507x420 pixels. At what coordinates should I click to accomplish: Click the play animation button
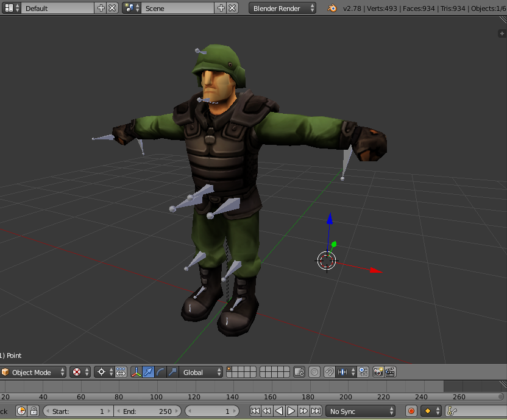coord(291,411)
